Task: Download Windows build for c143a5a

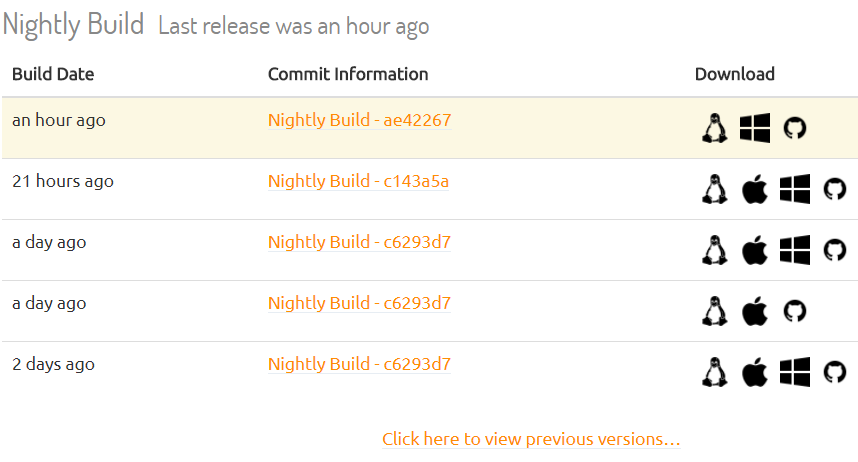Action: tap(795, 189)
